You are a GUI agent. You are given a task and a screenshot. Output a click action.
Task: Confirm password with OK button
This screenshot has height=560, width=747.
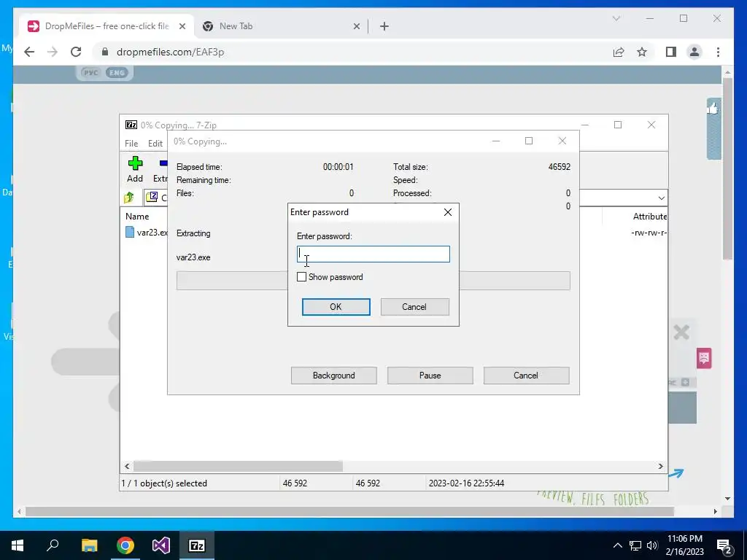(336, 307)
